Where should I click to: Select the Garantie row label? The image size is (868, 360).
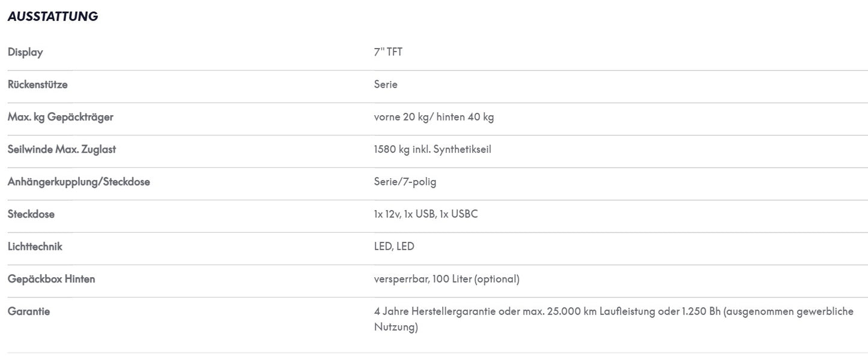pyautogui.click(x=28, y=311)
